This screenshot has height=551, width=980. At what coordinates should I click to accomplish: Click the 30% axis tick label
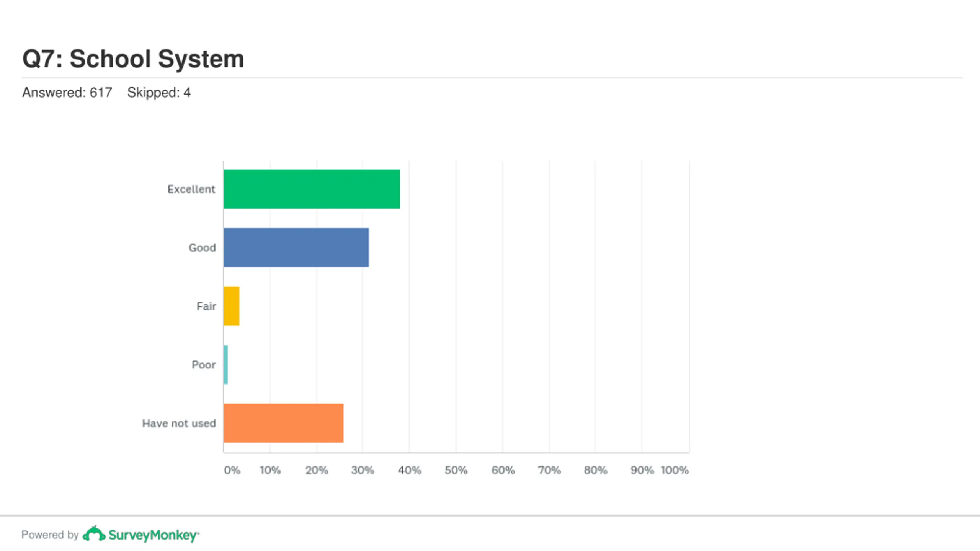[x=363, y=470]
